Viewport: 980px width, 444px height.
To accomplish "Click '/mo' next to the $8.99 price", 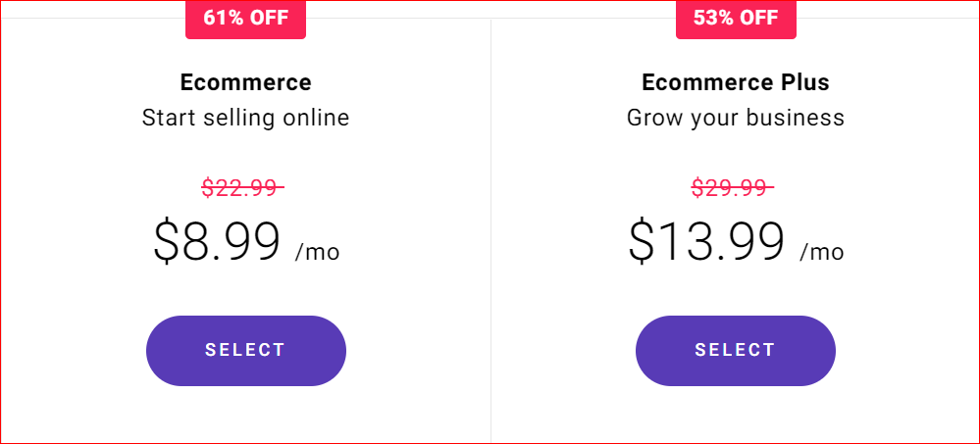I will point(317,252).
